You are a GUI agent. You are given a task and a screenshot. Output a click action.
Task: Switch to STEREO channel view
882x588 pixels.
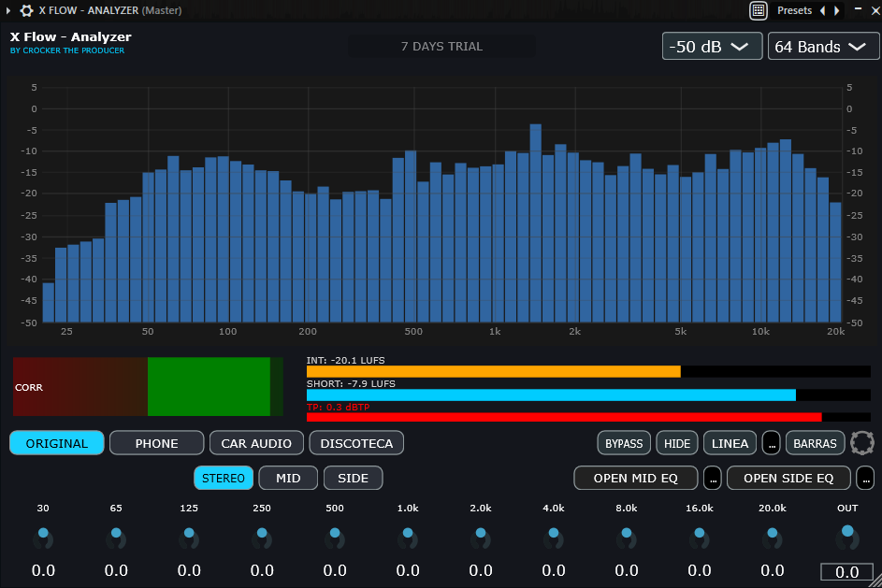[x=224, y=478]
